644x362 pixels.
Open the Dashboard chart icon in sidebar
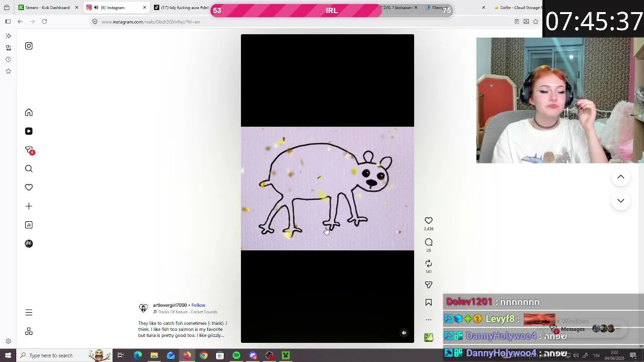pos(29,225)
